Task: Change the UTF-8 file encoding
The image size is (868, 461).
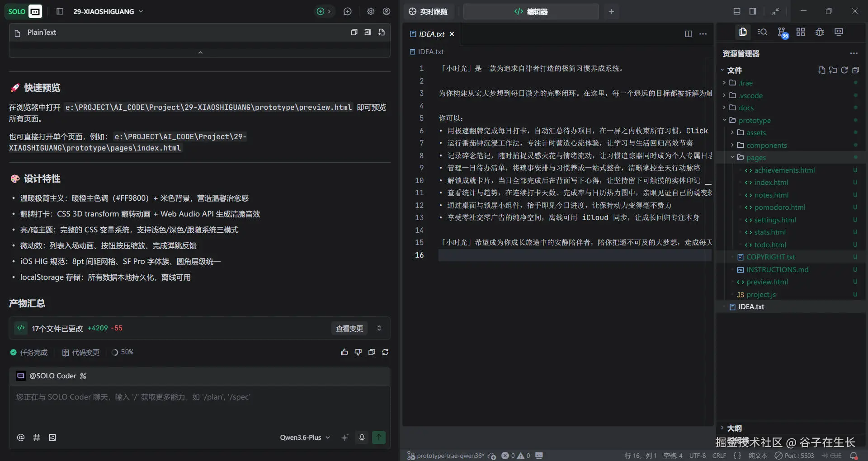Action: [698, 456]
